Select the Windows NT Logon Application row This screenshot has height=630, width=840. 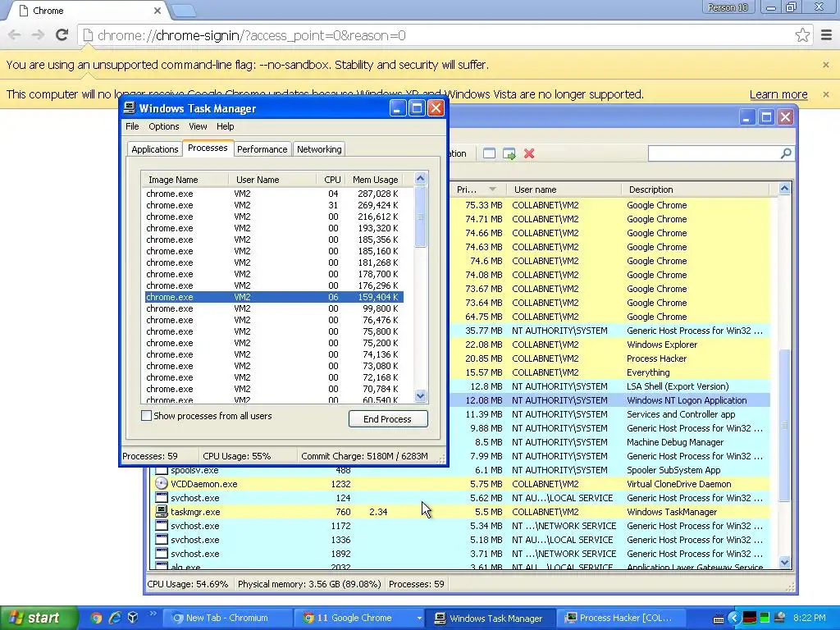[x=610, y=400]
